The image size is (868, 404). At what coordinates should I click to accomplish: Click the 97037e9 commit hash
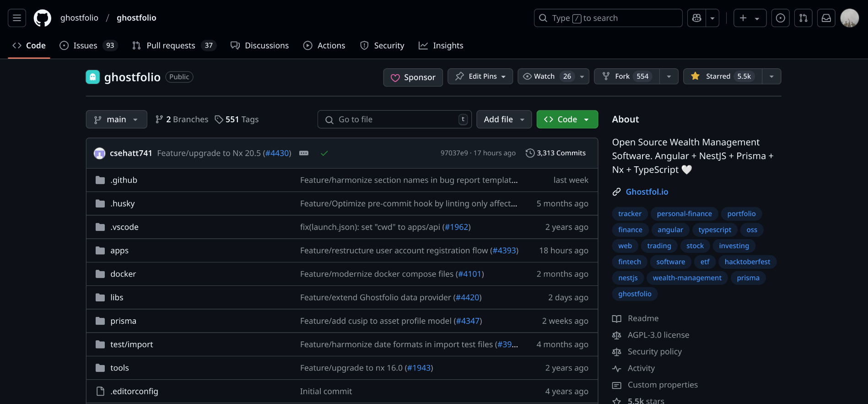click(x=454, y=153)
